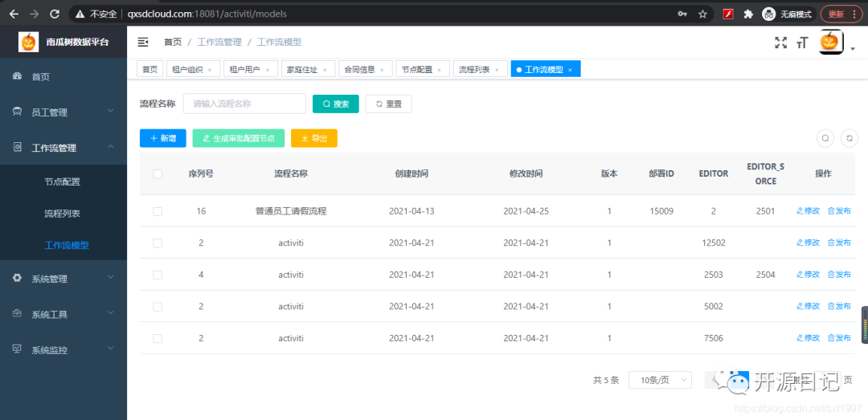Switch to the 流程列表 tab
Viewport: 868px width, 420px height.
480,69
